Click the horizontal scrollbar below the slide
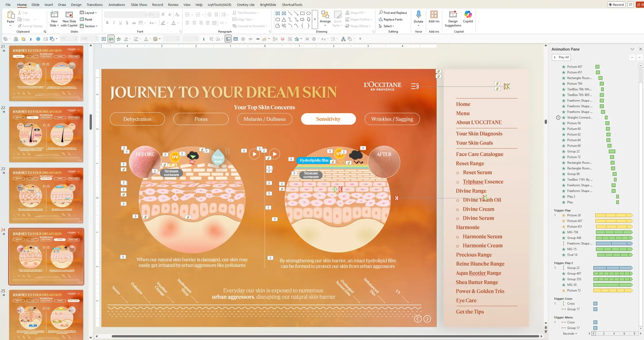The width and height of the screenshot is (644, 340). tap(325, 336)
